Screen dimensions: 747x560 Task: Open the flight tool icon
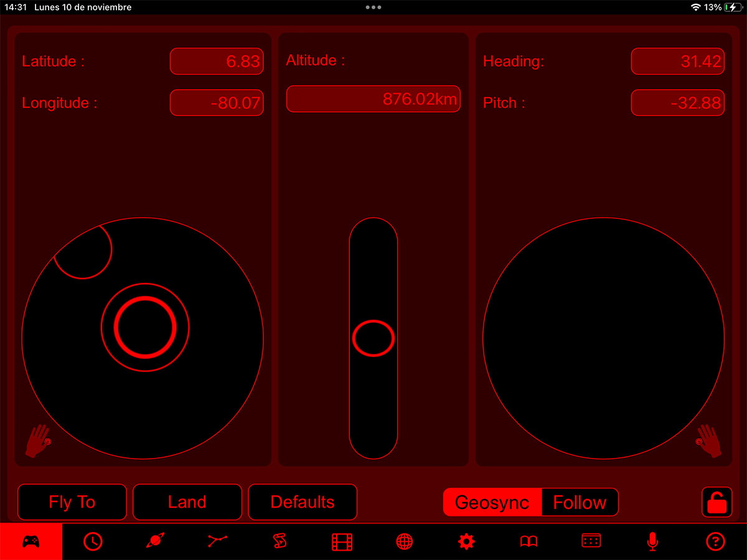pyautogui.click(x=217, y=541)
